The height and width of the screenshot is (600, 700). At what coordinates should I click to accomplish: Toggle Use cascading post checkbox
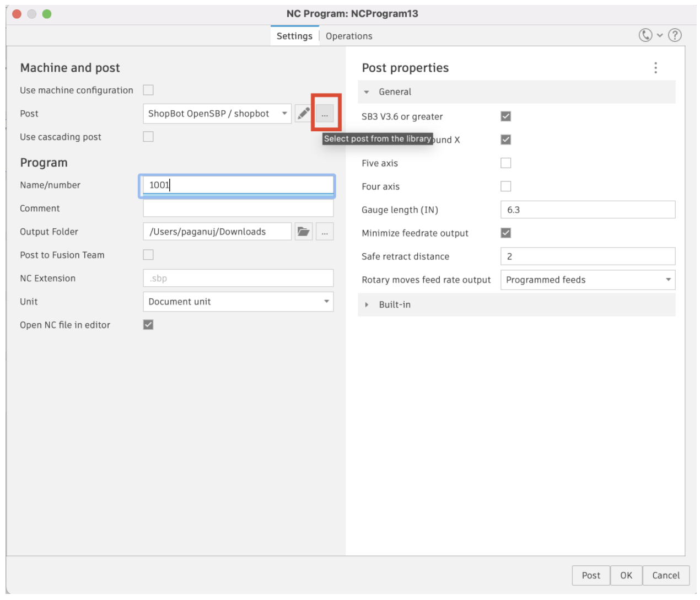[148, 137]
